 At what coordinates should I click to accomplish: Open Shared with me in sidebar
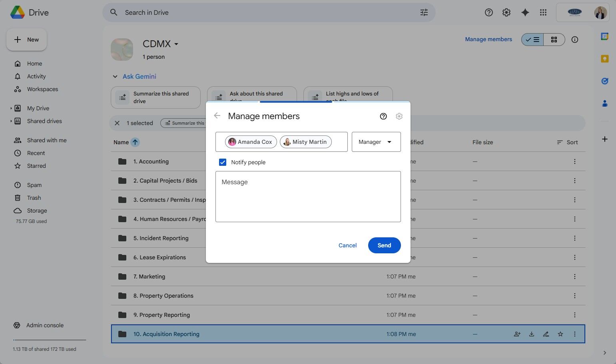point(47,140)
